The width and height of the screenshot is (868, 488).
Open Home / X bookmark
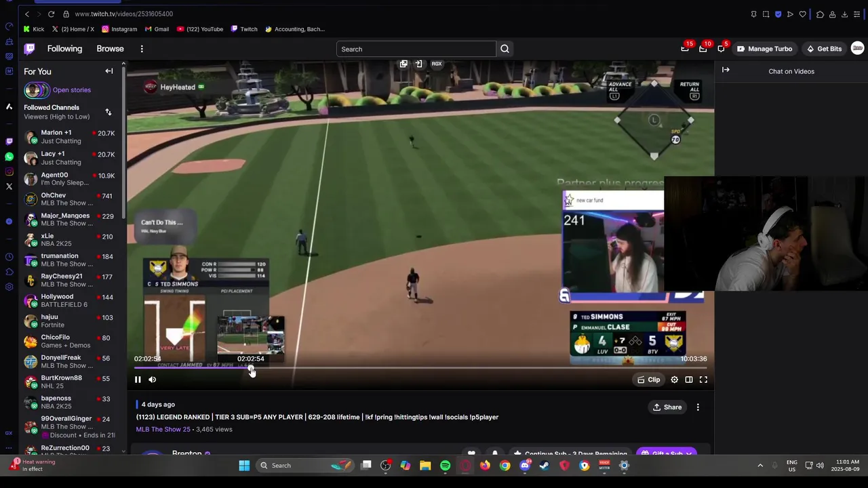click(73, 29)
